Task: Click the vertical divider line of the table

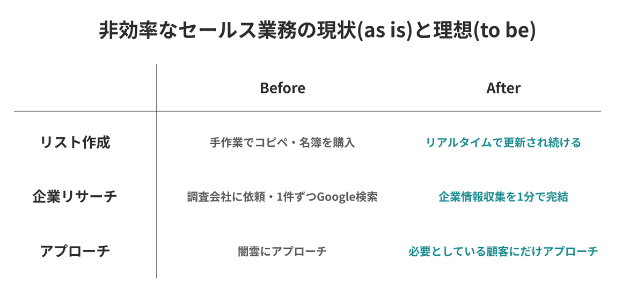Action: point(157,171)
